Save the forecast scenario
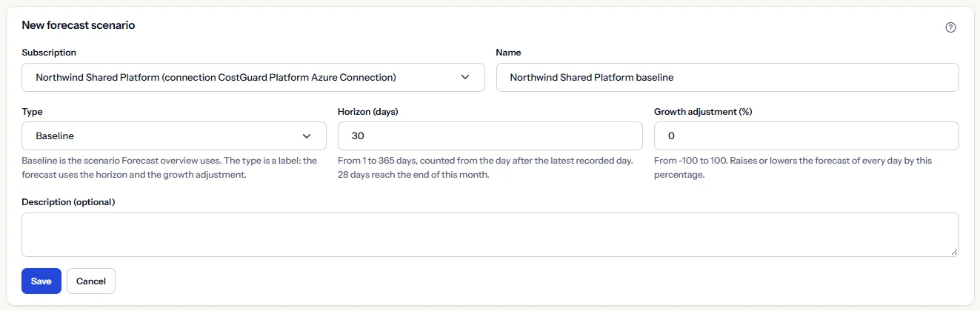980x311 pixels. coord(41,281)
